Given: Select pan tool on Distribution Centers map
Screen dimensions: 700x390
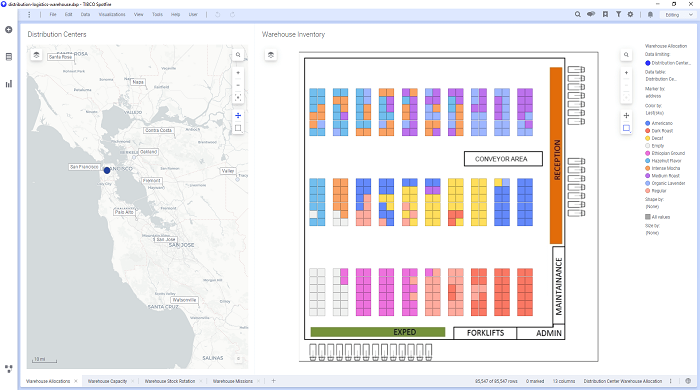Looking at the screenshot, I should (x=238, y=116).
